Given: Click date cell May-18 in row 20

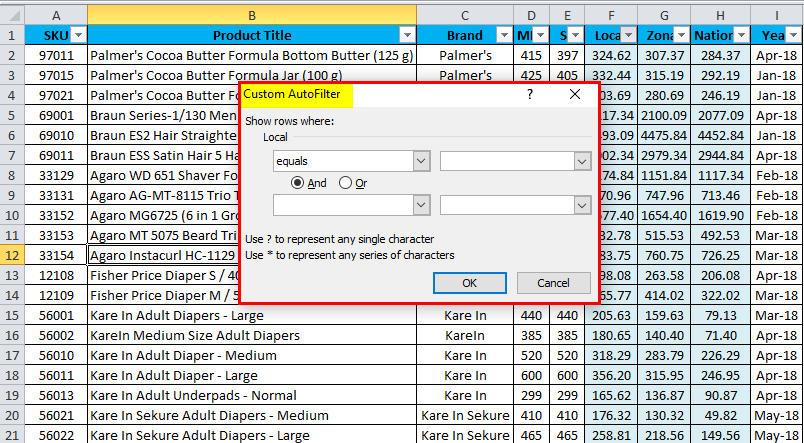Looking at the screenshot, I should coord(777,415).
